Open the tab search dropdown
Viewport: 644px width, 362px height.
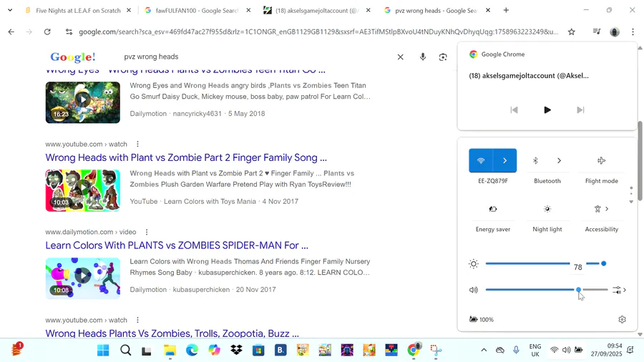click(x=10, y=10)
